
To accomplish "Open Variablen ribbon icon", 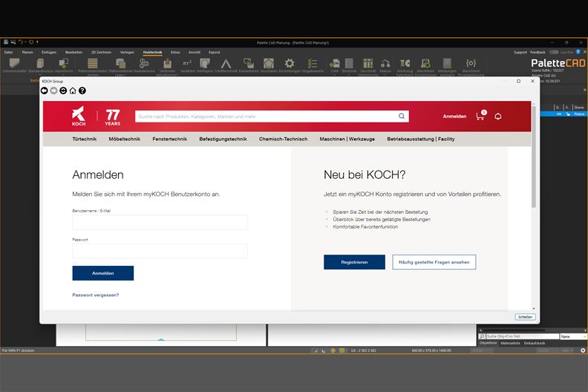I will pos(187,63).
